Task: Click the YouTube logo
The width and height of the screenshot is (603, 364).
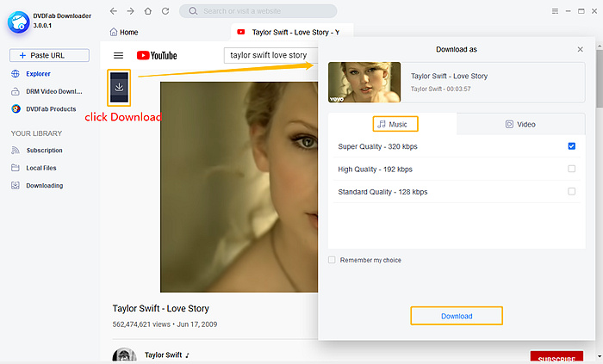Action: pos(157,55)
